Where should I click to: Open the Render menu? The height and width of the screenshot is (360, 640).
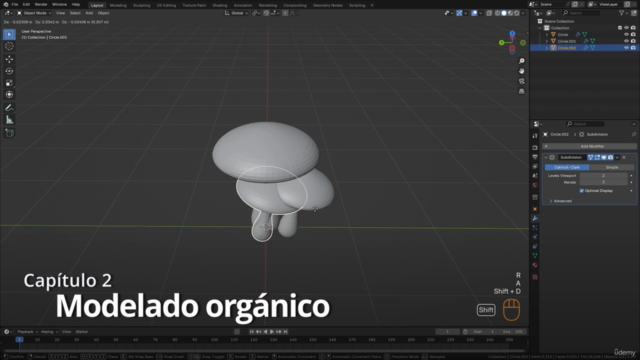coord(41,4)
